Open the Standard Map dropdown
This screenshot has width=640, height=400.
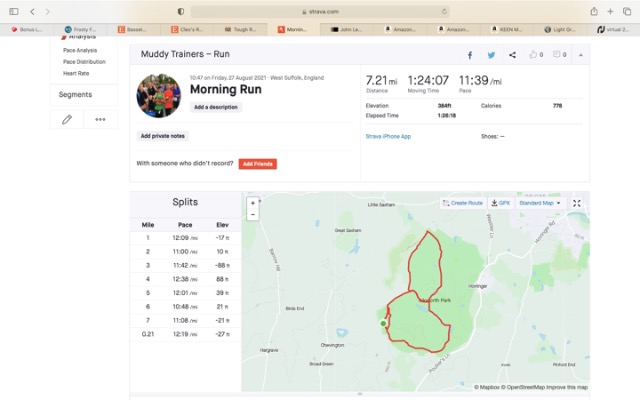pos(540,203)
